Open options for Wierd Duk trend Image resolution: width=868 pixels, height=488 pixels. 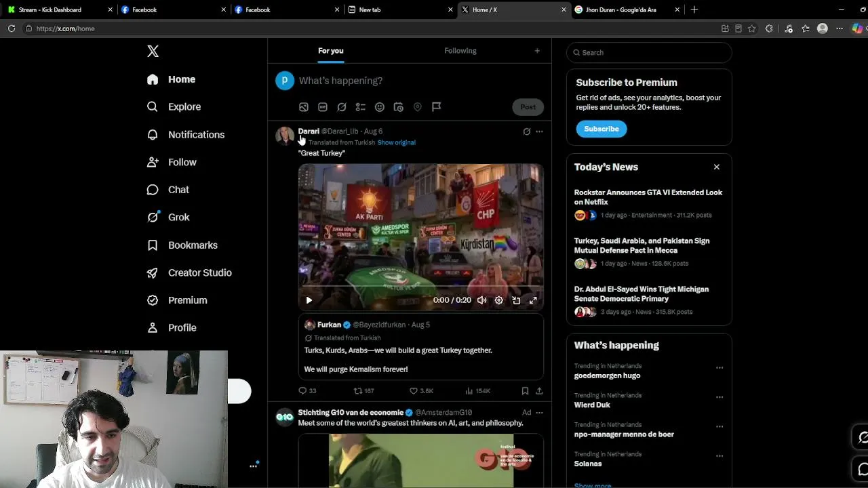(x=719, y=397)
